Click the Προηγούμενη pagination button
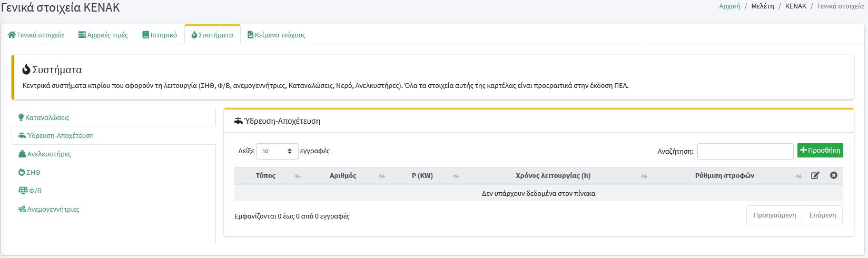This screenshot has width=868, height=258. (774, 215)
